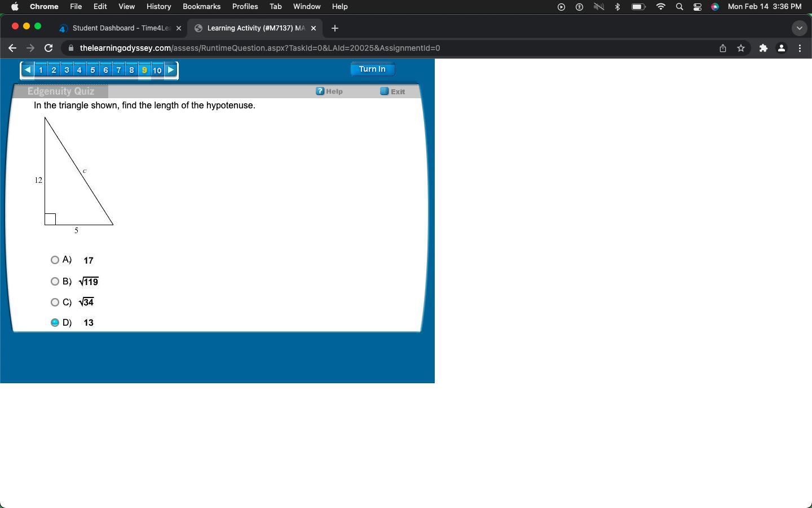
Task: Open the Bookmarks menu
Action: tap(201, 7)
